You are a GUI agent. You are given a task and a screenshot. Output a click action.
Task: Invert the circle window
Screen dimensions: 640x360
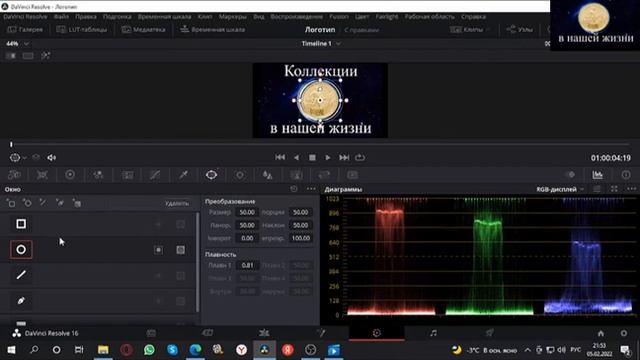pos(158,250)
